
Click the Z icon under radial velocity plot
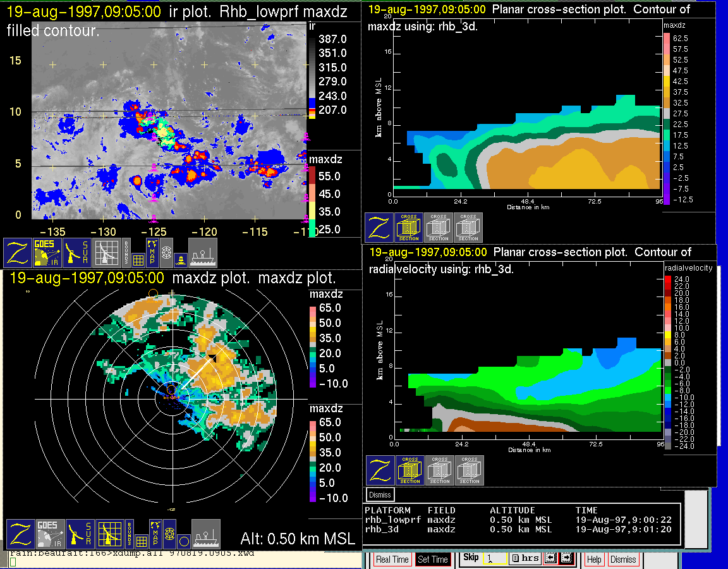380,470
